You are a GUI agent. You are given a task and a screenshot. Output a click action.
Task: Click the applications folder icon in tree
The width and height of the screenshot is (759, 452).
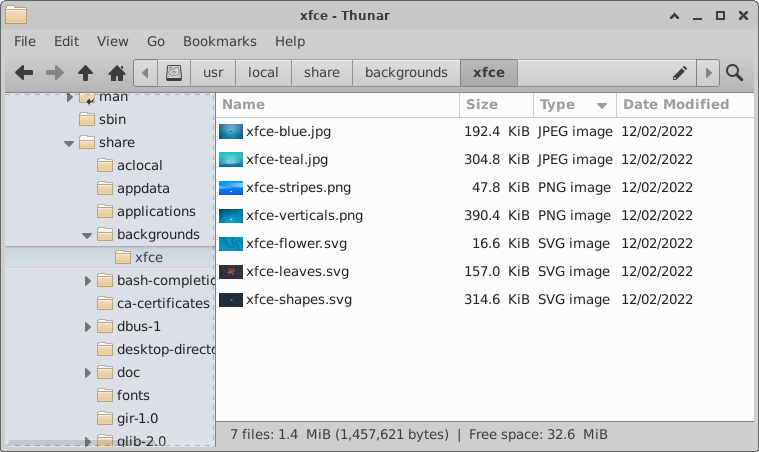(x=105, y=211)
